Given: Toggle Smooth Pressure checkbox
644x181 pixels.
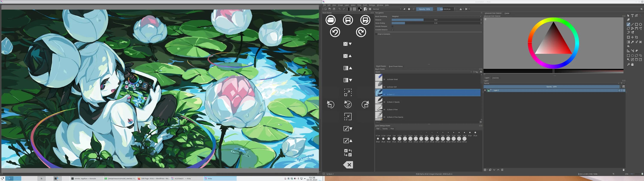Looking at the screenshot, I should pos(392,26).
